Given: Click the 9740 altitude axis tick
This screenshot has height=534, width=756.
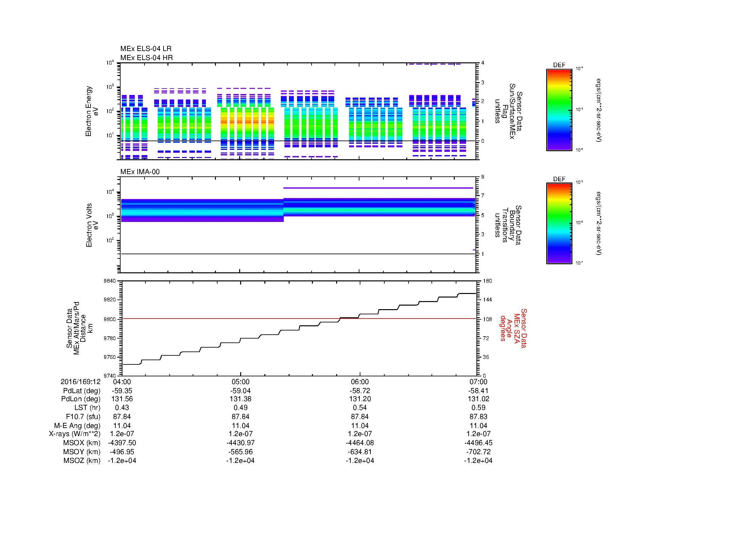Looking at the screenshot, I should tap(110, 376).
